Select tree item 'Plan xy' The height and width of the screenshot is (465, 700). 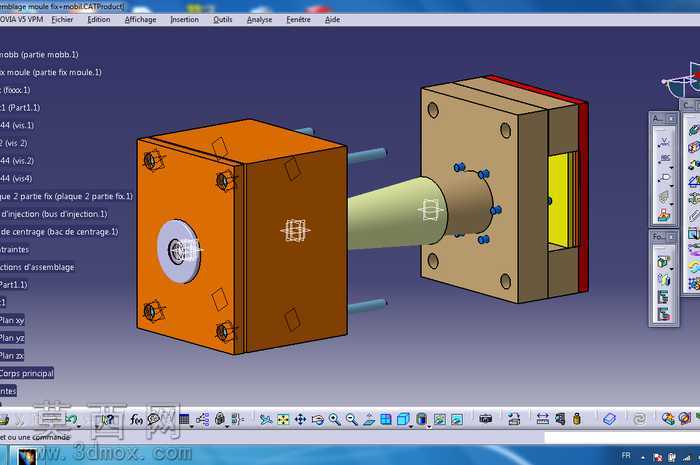click(x=12, y=320)
